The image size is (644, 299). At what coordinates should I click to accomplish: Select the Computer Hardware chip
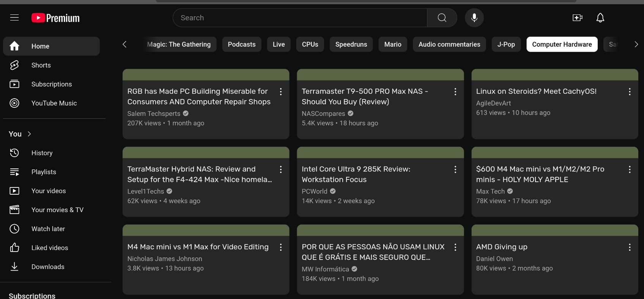pyautogui.click(x=562, y=44)
